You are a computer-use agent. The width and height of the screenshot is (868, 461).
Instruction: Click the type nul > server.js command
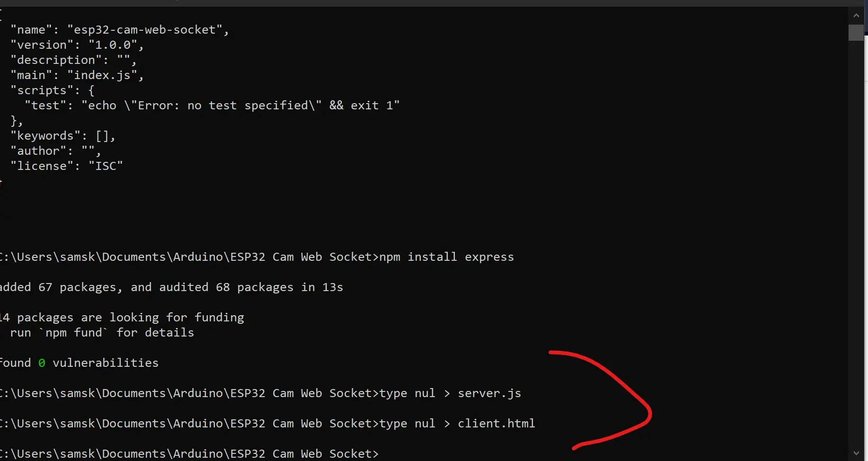450,393
